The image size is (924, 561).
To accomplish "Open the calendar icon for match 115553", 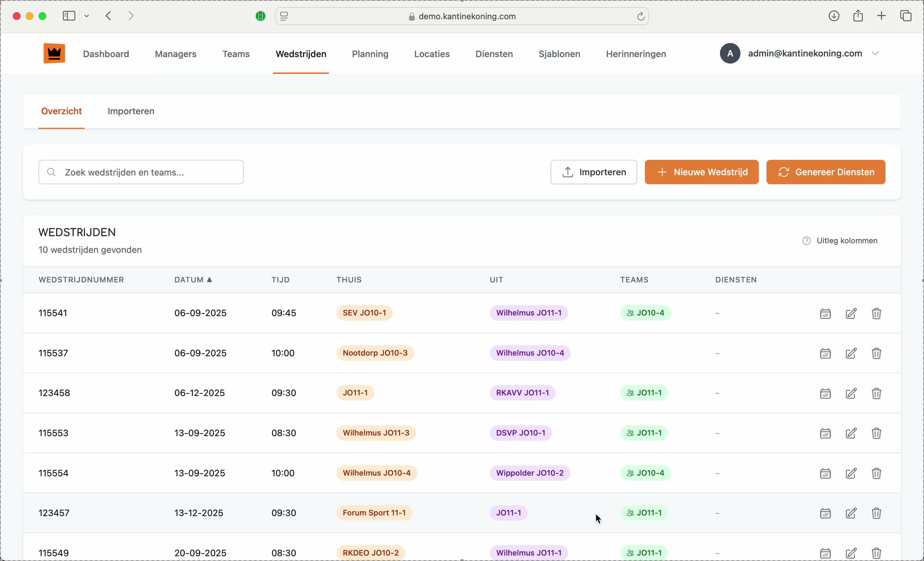I will pyautogui.click(x=825, y=434).
